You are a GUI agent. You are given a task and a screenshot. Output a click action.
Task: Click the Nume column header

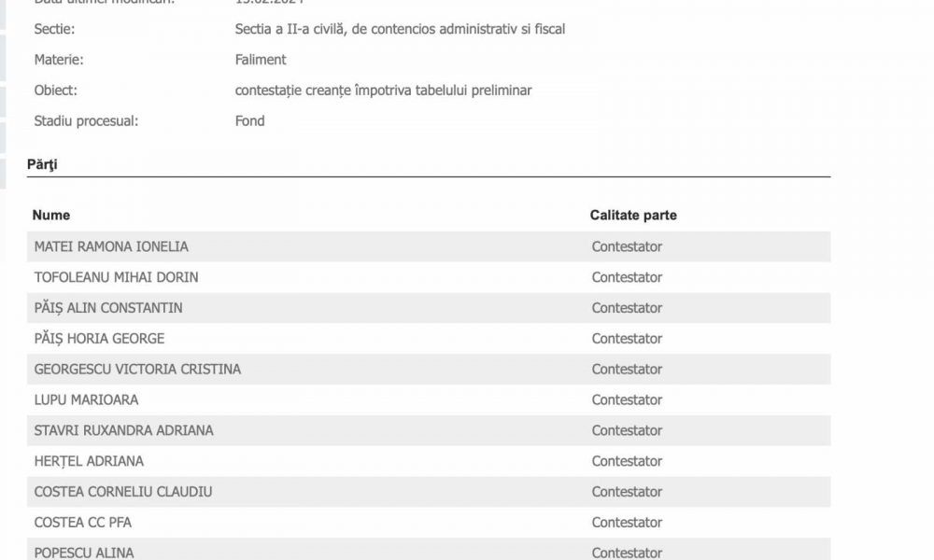point(51,216)
